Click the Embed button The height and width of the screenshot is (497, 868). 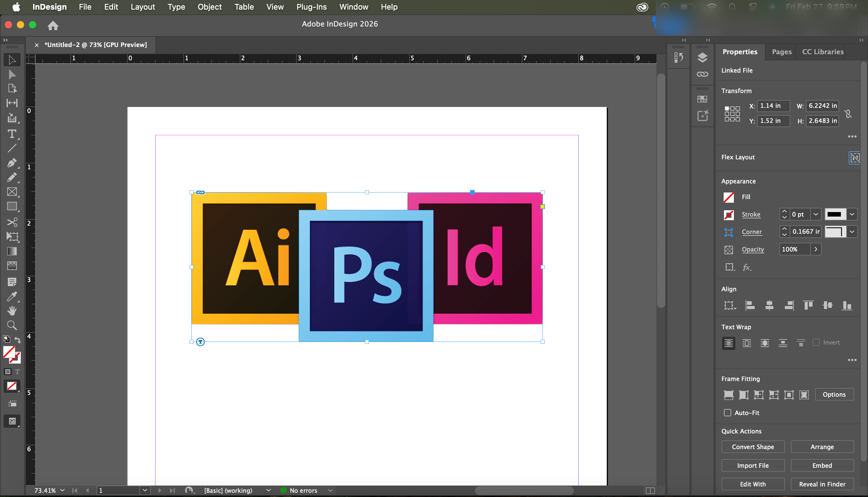822,466
